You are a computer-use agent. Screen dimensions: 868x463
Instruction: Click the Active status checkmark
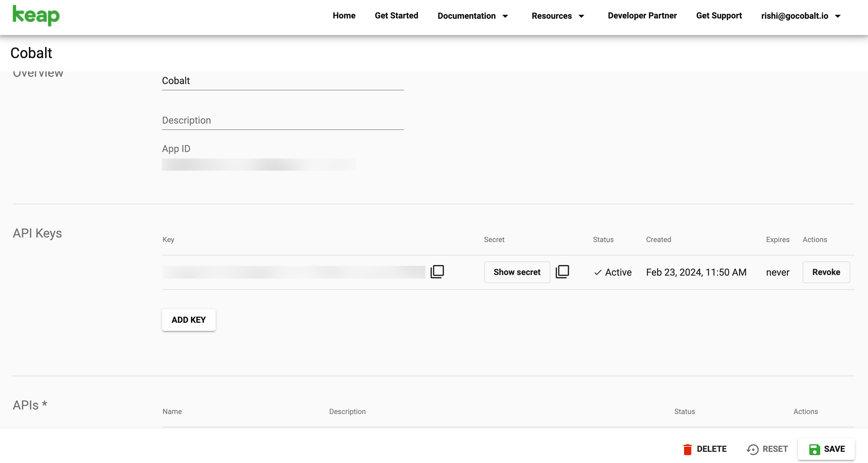point(598,272)
